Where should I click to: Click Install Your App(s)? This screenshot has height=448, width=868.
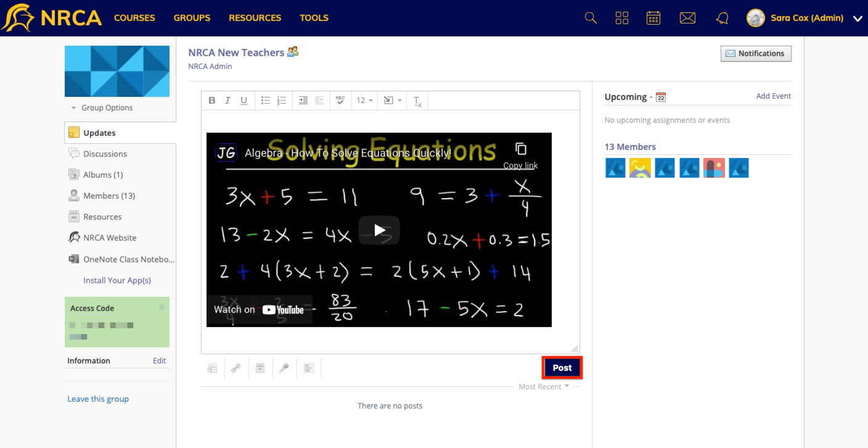pyautogui.click(x=117, y=280)
